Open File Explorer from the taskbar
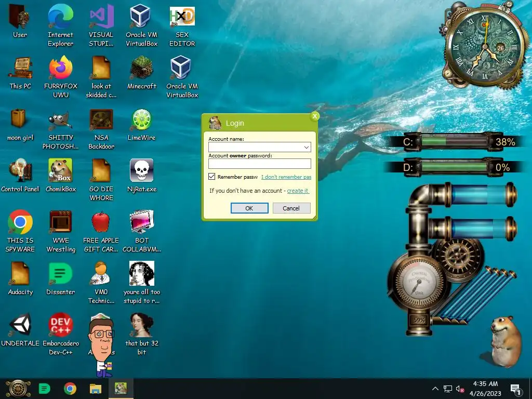The image size is (532, 399). click(x=96, y=389)
